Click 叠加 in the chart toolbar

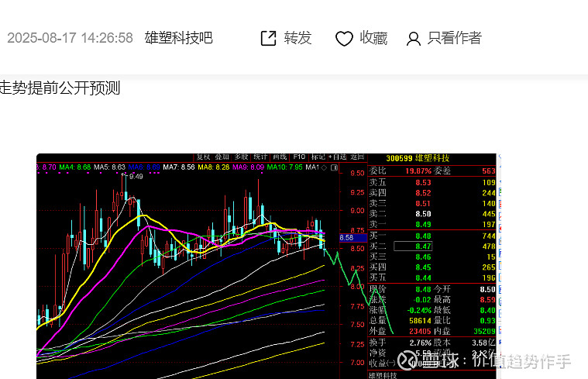[x=222, y=157]
